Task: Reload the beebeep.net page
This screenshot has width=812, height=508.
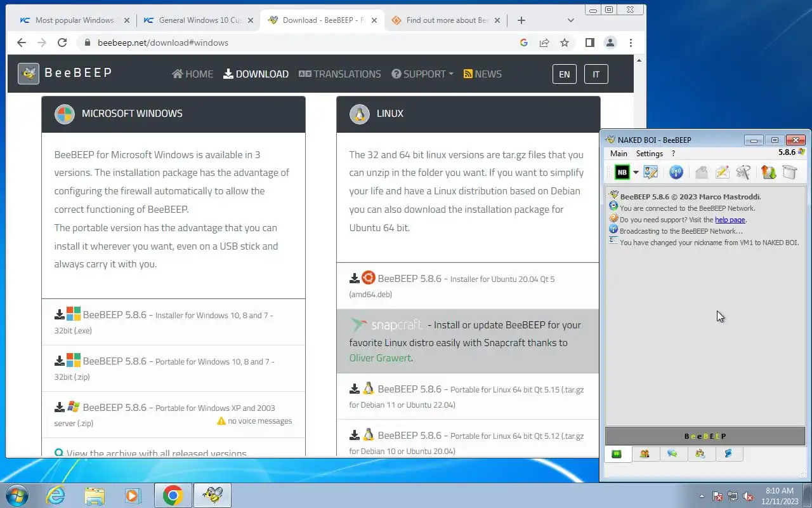Action: [62, 43]
